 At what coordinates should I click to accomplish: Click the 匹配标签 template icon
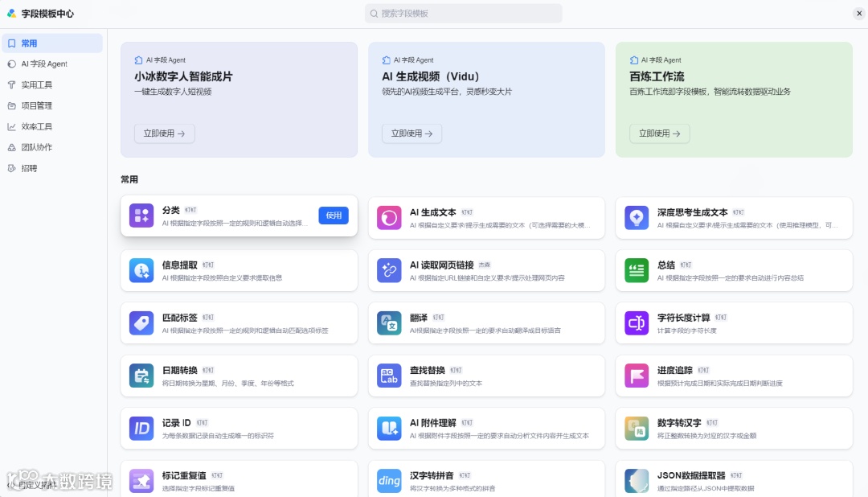(141, 323)
